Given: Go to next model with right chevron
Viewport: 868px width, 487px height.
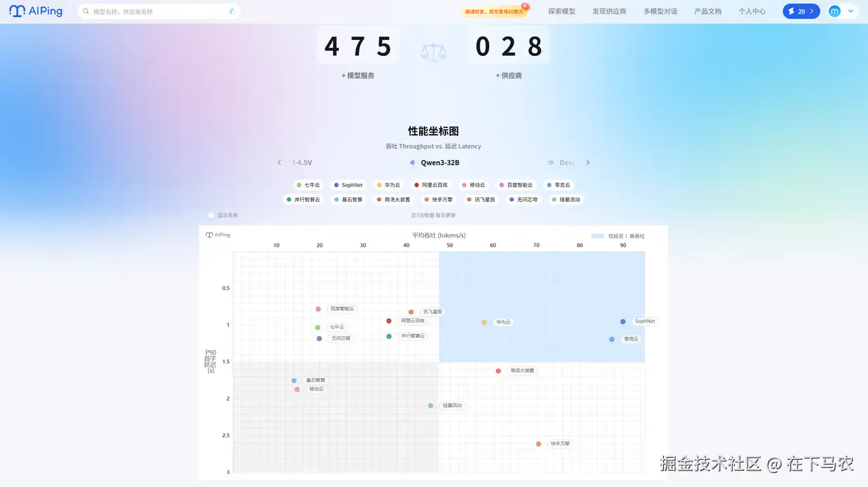Looking at the screenshot, I should 588,163.
